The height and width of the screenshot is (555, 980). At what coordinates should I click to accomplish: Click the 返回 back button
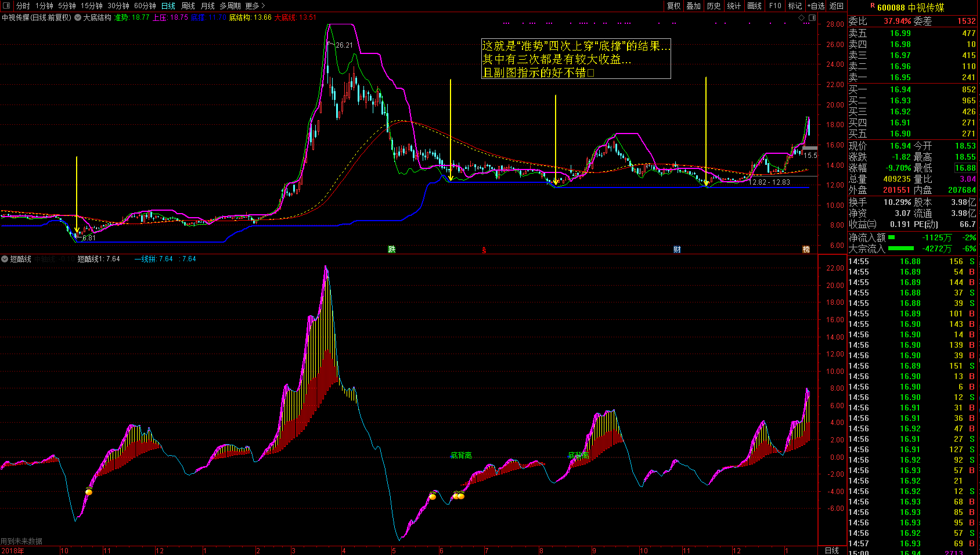click(x=837, y=6)
